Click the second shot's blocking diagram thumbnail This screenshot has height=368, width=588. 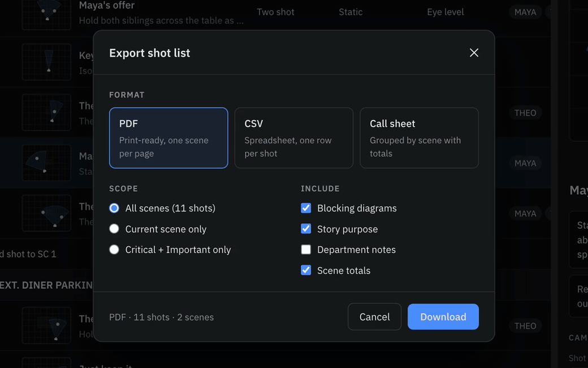click(46, 62)
